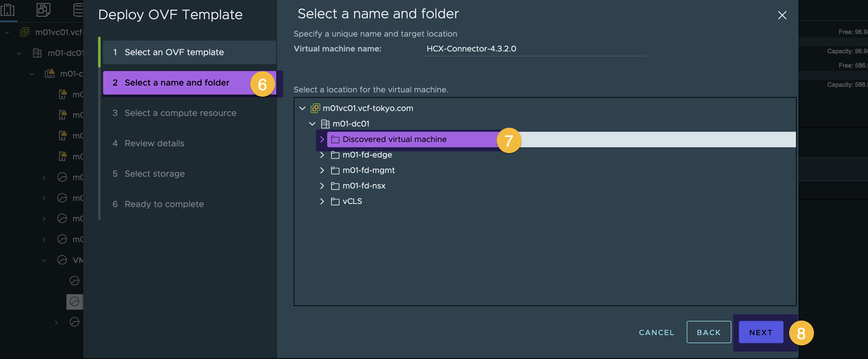Click the Hosts and Clusters inventory icon
868x359 pixels.
coord(8,10)
